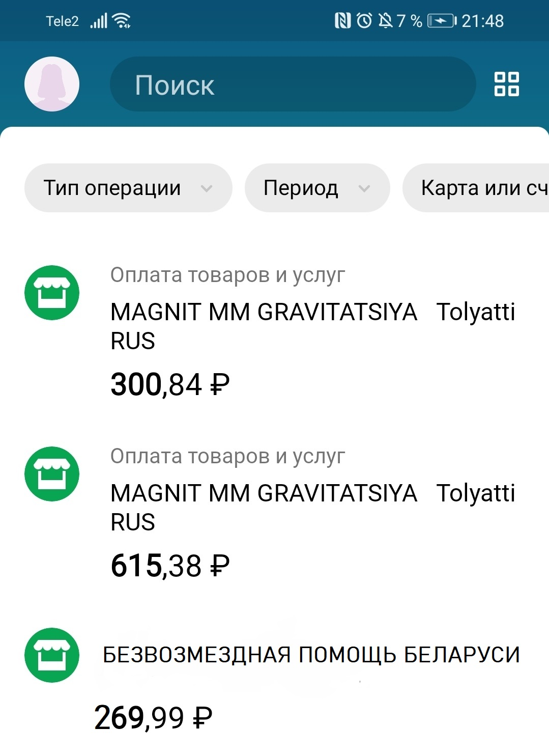Tap the mobile signal strength bars
The height and width of the screenshot is (756, 549).
[x=99, y=21]
